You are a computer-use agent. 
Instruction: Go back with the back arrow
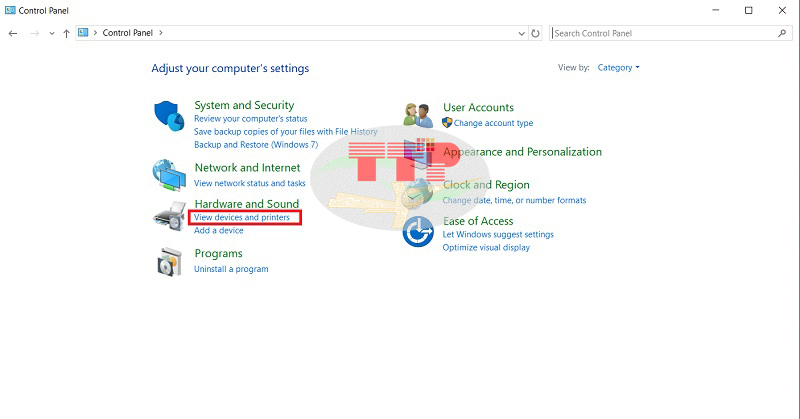(x=13, y=34)
